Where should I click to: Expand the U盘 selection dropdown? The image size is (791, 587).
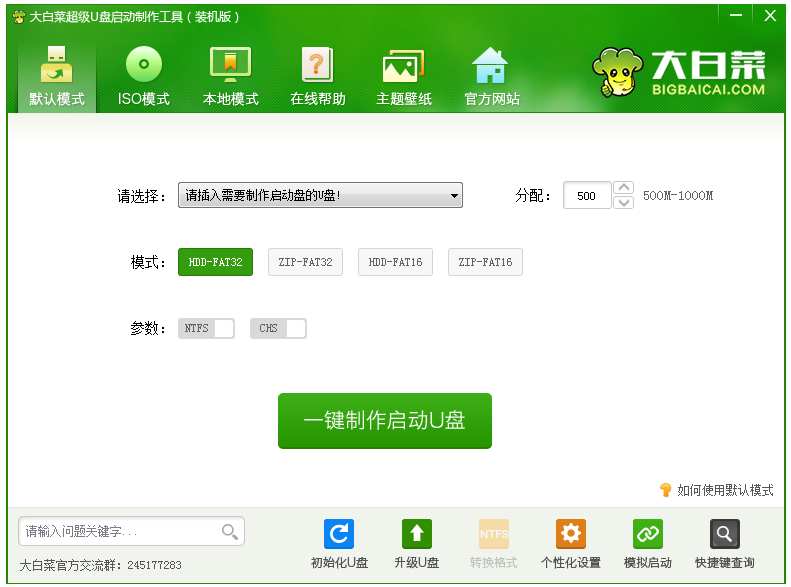(x=320, y=195)
